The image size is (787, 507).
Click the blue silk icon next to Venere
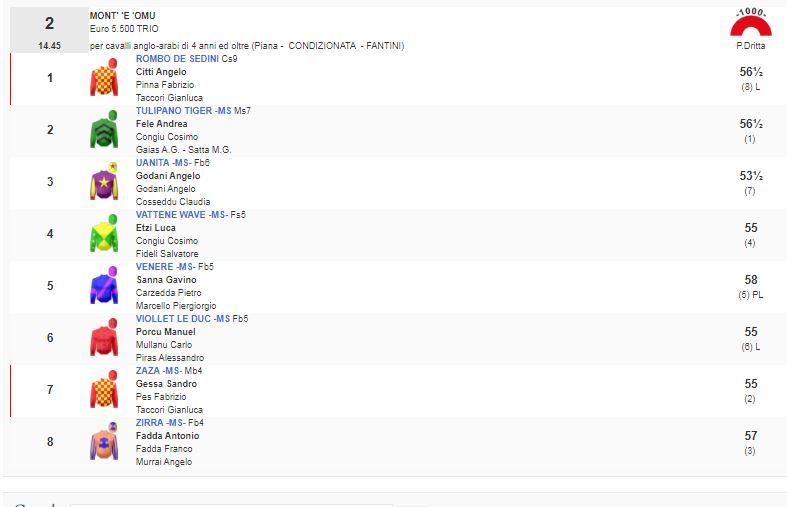[104, 286]
